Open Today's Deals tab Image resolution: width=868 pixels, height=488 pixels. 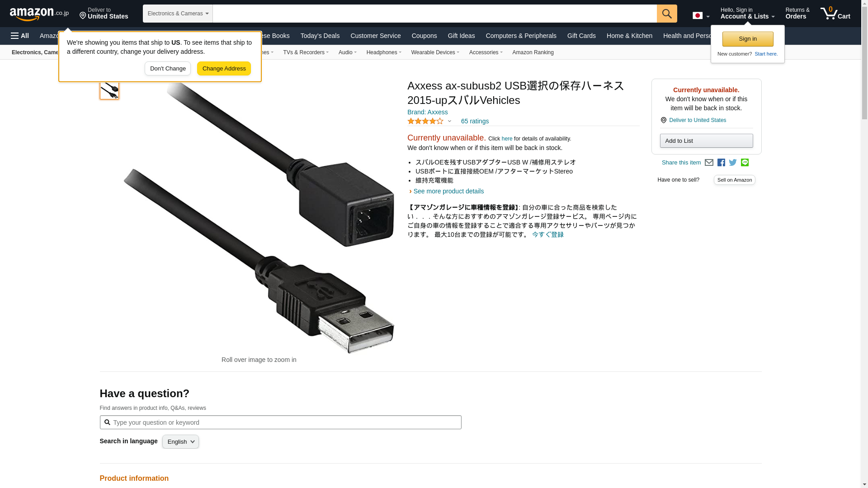(x=320, y=36)
